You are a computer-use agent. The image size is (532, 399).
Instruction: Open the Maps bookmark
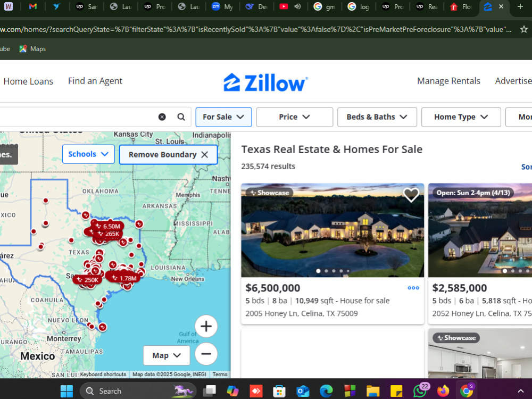click(x=32, y=49)
